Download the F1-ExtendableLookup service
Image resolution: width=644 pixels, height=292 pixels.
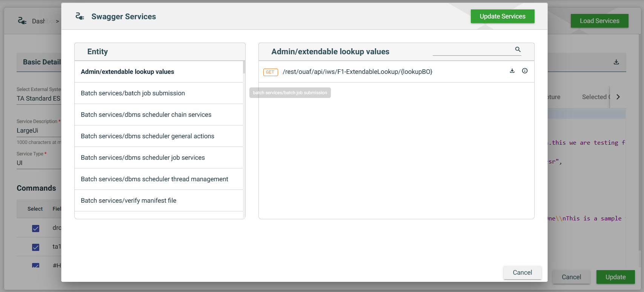pos(512,71)
